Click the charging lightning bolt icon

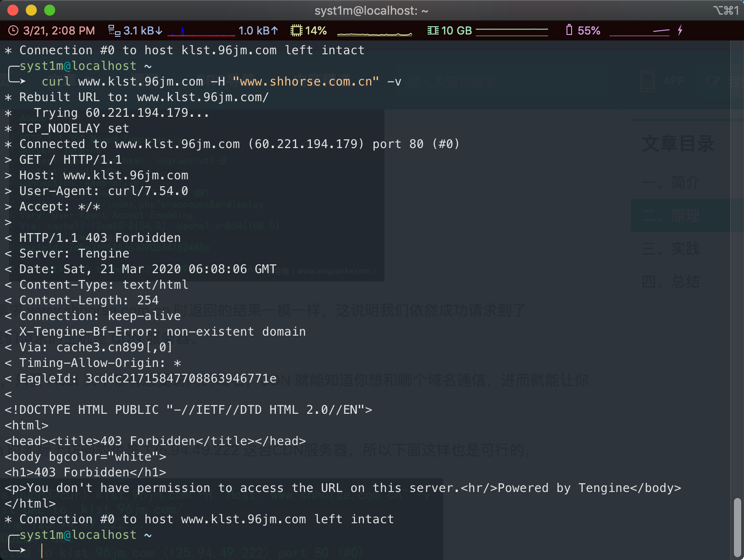point(680,31)
